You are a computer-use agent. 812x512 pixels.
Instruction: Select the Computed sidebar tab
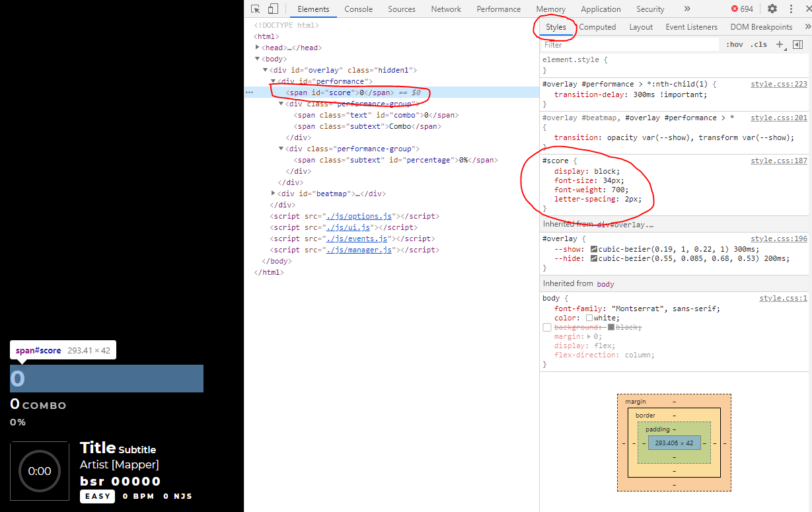(597, 27)
